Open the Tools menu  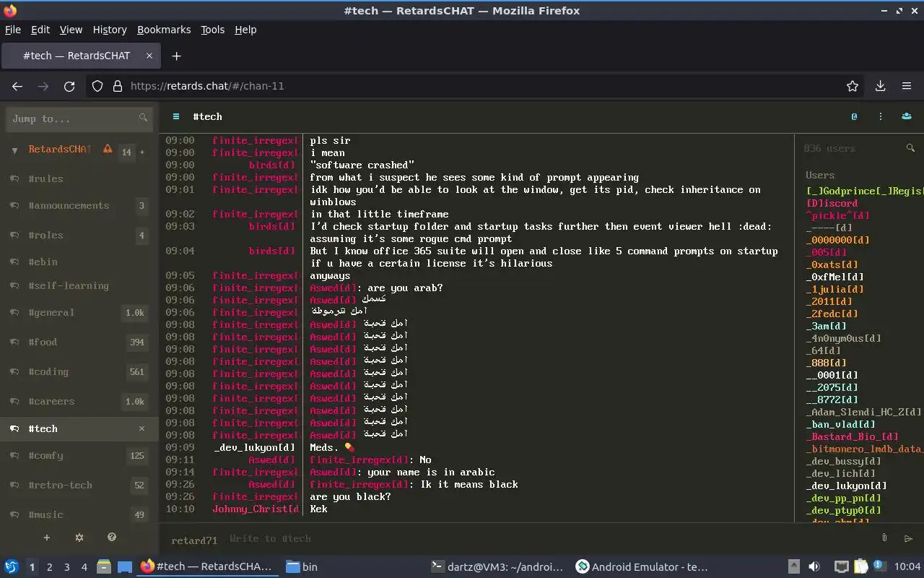coord(213,30)
